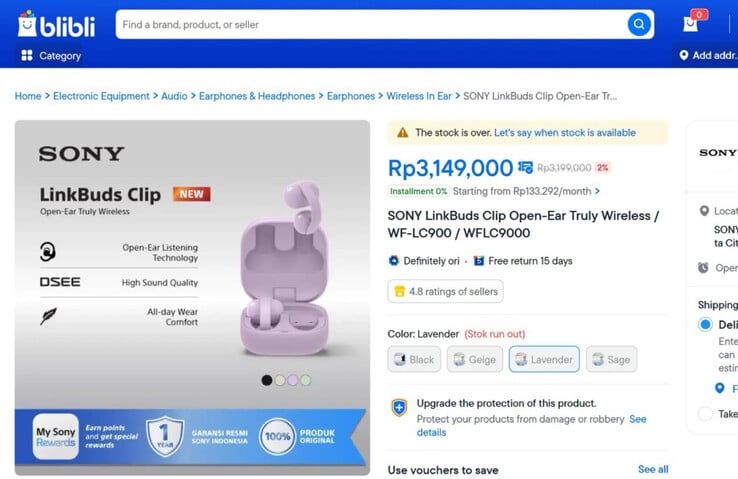The height and width of the screenshot is (479, 738).
Task: Click the product protection shield icon
Action: click(399, 407)
